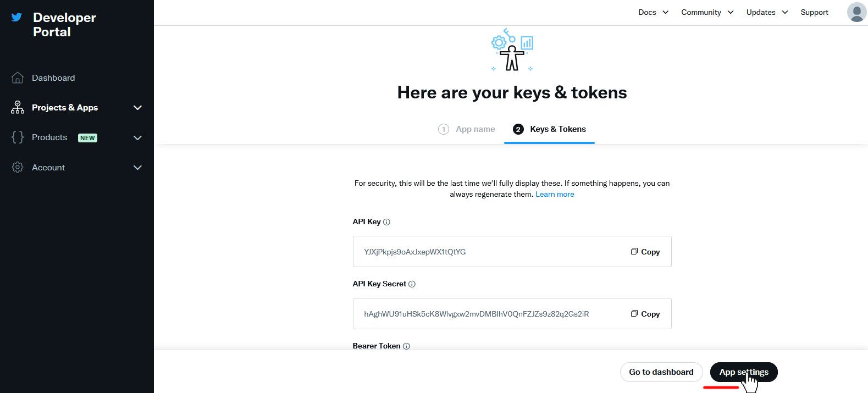Open the user profile avatar
The width and height of the screenshot is (868, 393).
click(x=856, y=12)
